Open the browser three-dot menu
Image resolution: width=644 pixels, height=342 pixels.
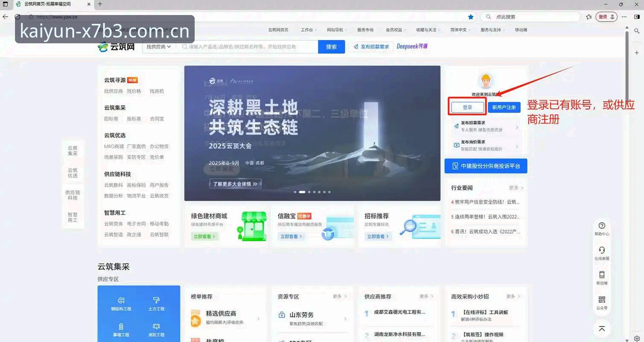[624, 17]
